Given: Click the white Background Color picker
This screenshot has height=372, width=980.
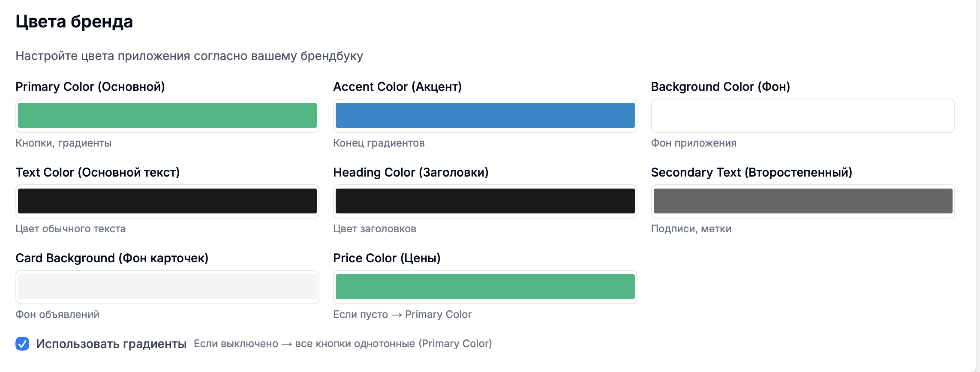Looking at the screenshot, I should (x=803, y=115).
